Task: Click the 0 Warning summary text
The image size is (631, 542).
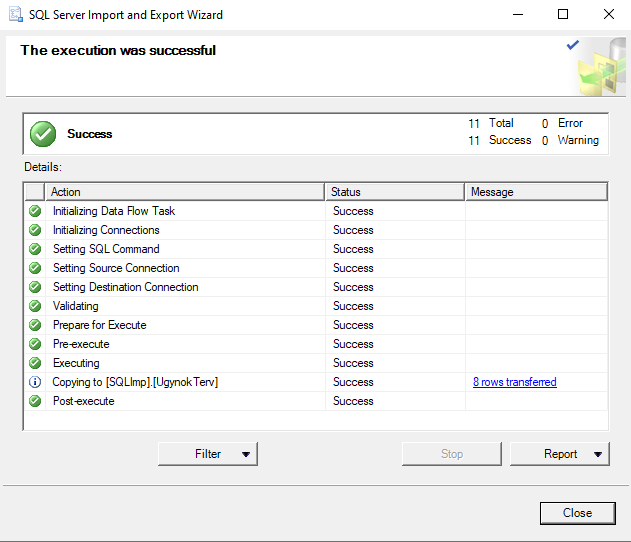Action: [570, 140]
